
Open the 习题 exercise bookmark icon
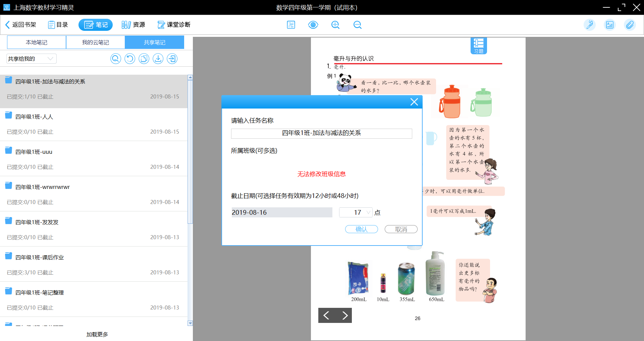[x=478, y=46]
